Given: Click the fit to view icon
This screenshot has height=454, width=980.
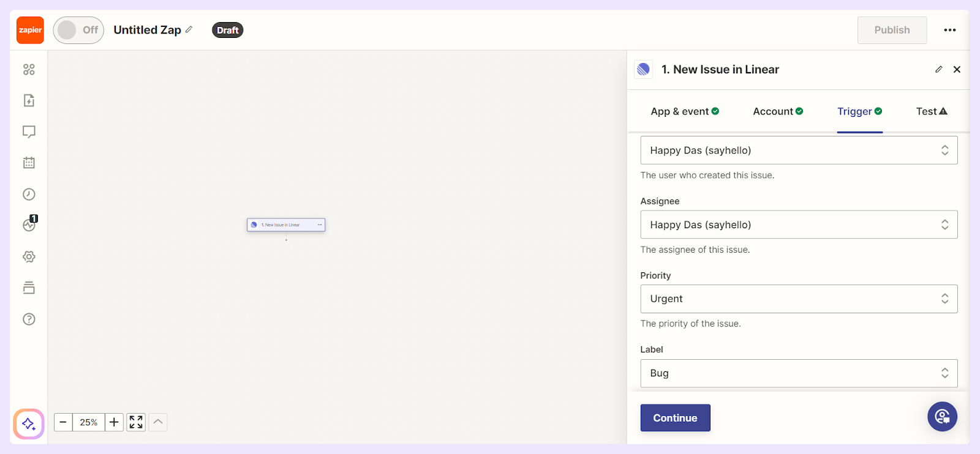Looking at the screenshot, I should 136,422.
